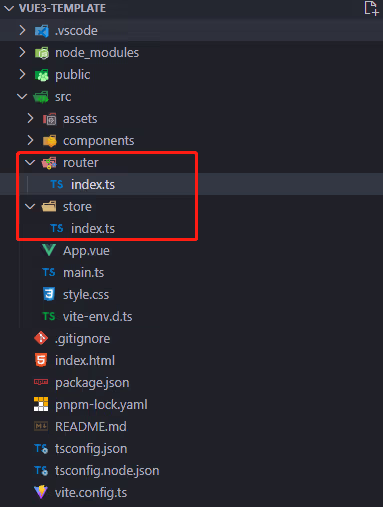The width and height of the screenshot is (383, 507).
Task: Click the markdown icon beside README.md
Action: [x=41, y=426]
